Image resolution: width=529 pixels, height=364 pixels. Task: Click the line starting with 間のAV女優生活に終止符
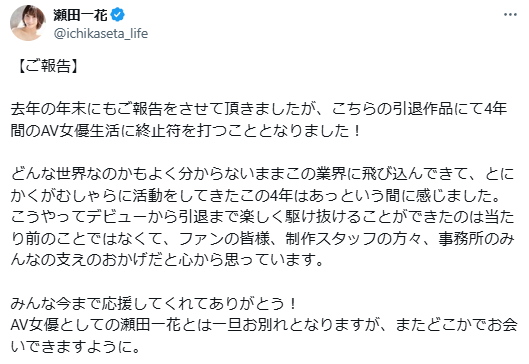point(186,131)
